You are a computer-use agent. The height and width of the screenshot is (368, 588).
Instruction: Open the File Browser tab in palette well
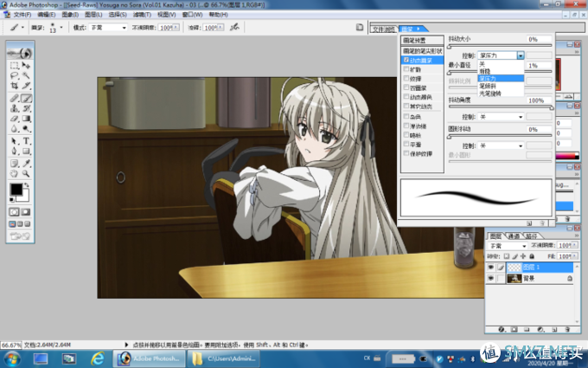(383, 29)
